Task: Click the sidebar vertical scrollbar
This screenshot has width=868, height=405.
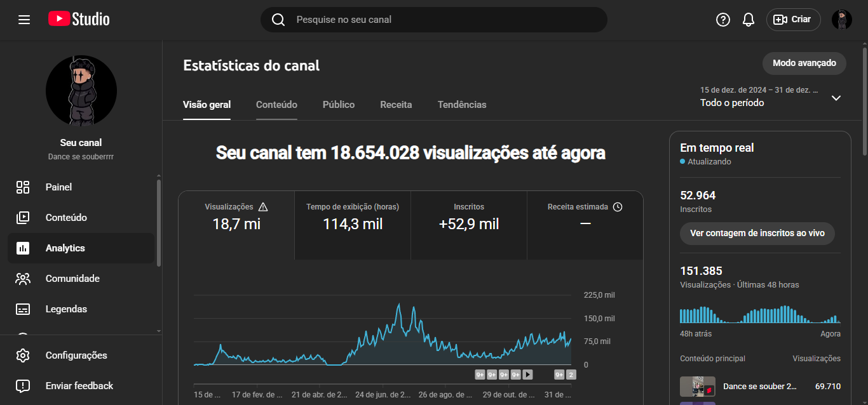Action: (x=159, y=223)
